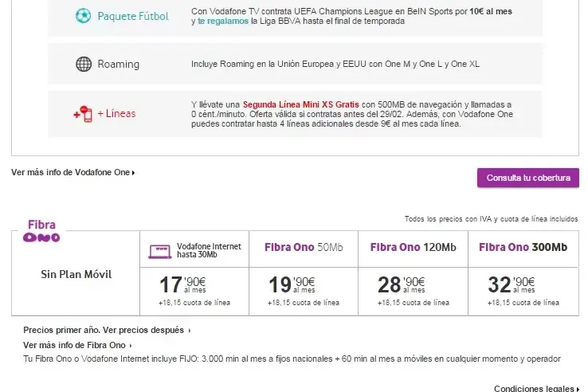
Task: Click the football Paquete Fútbol icon
Action: pos(83,16)
